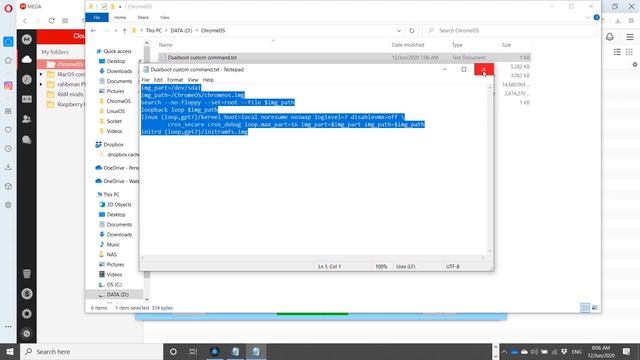Close the Notepad window
The width and height of the screenshot is (640, 360).
[484, 69]
